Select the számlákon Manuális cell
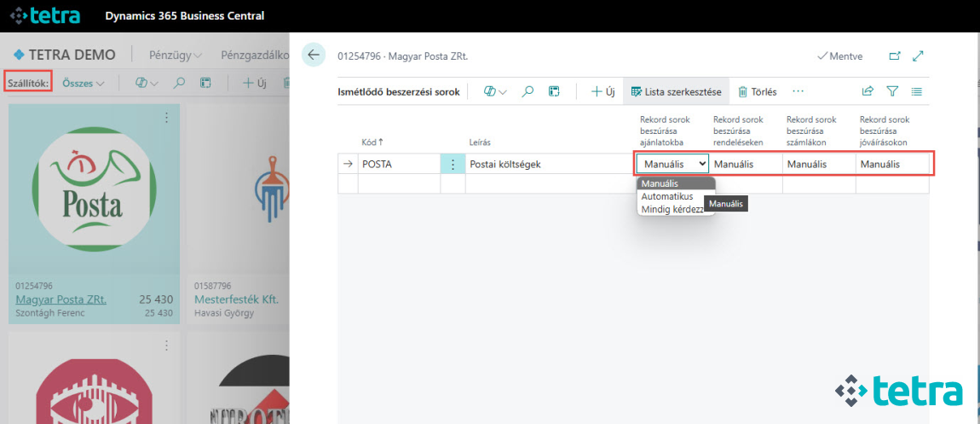Viewport: 980px width, 424px height. tap(819, 165)
